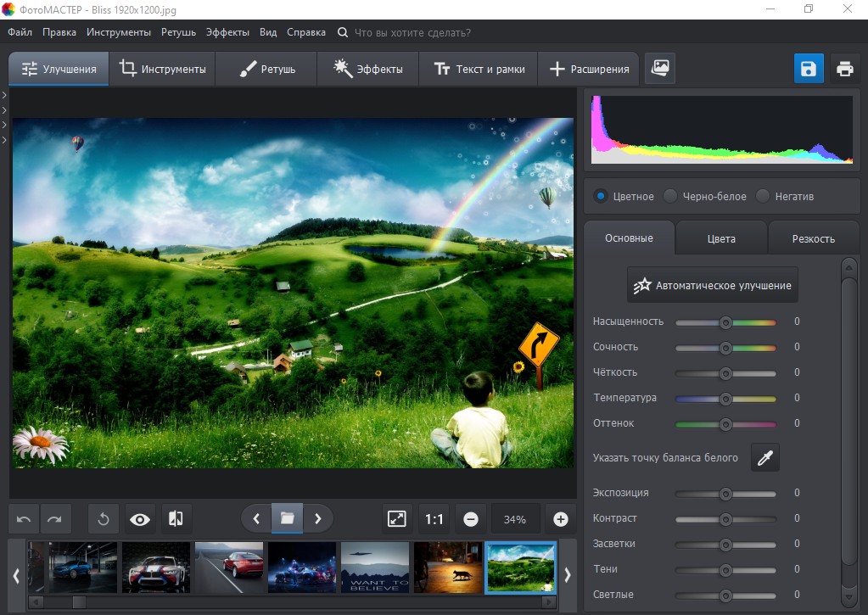
Task: Zoom in with the plus icon
Action: tap(560, 519)
